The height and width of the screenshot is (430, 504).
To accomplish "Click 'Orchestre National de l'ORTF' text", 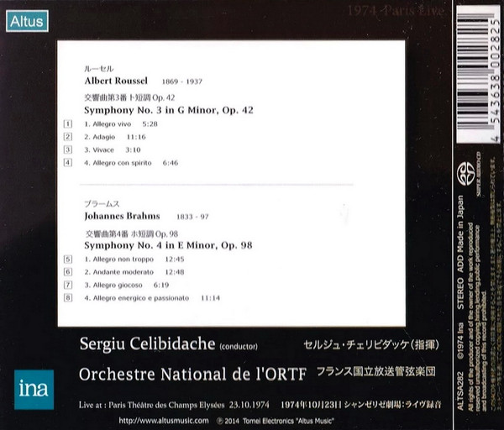I will pyautogui.click(x=192, y=375).
